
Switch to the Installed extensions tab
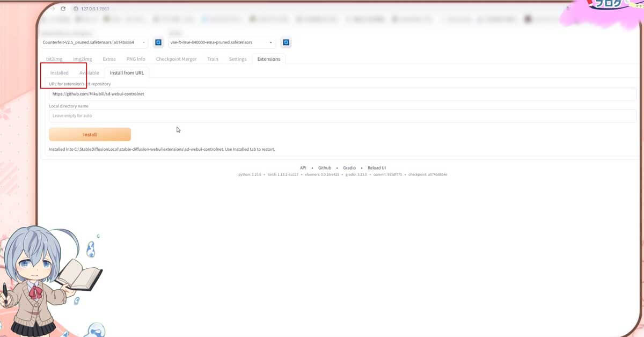(x=59, y=72)
